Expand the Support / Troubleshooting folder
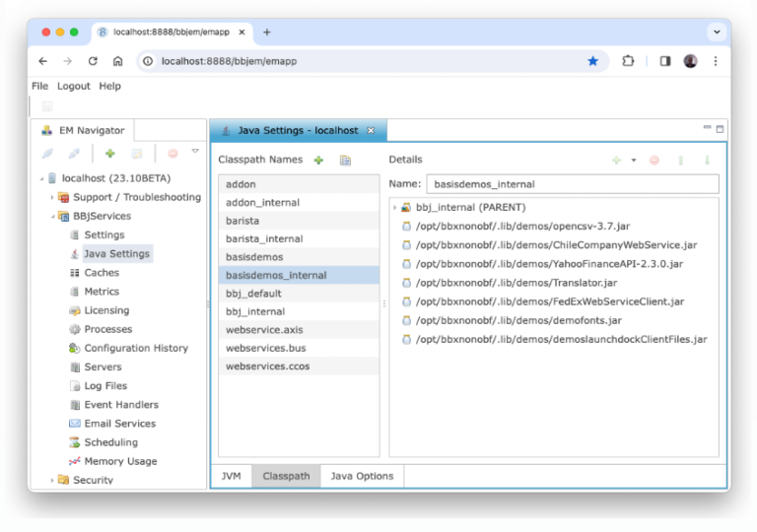 click(x=52, y=198)
